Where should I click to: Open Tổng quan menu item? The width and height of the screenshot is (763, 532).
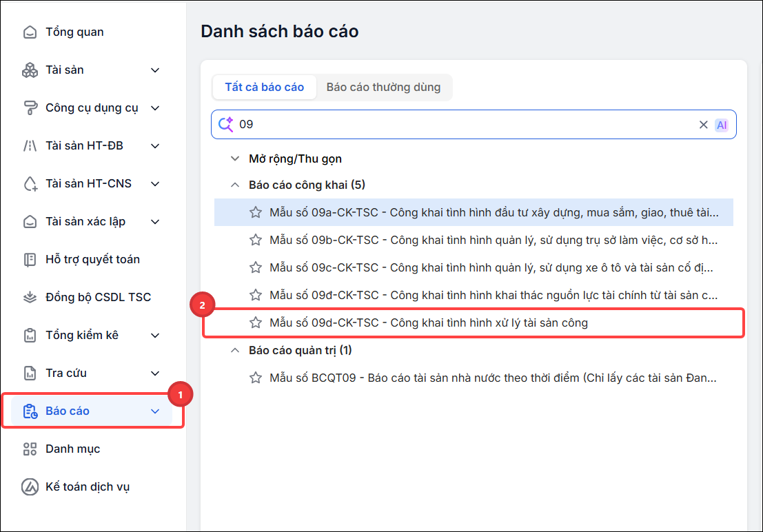(92, 32)
